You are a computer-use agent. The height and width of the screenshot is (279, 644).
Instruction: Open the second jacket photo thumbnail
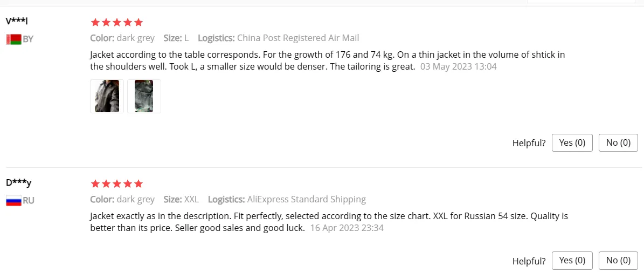click(x=144, y=96)
